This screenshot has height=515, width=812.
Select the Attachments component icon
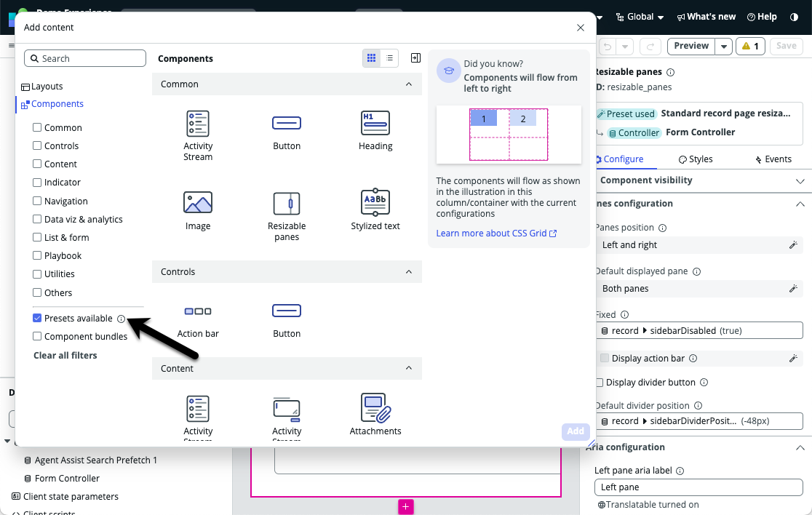(x=375, y=408)
